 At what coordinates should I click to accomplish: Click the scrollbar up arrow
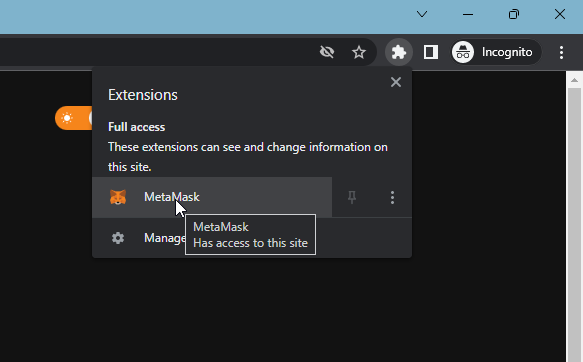(x=574, y=80)
